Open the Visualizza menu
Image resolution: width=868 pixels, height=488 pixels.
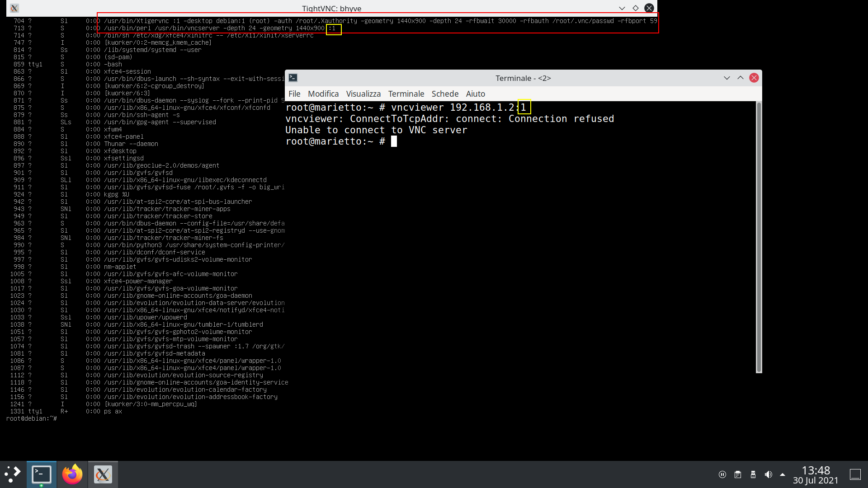point(363,94)
